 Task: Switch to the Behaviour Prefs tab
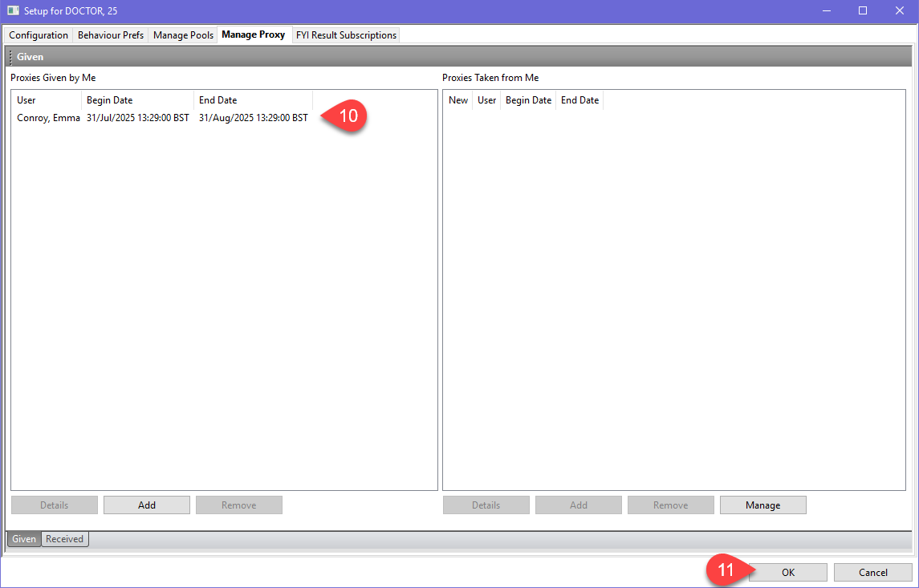tap(111, 35)
